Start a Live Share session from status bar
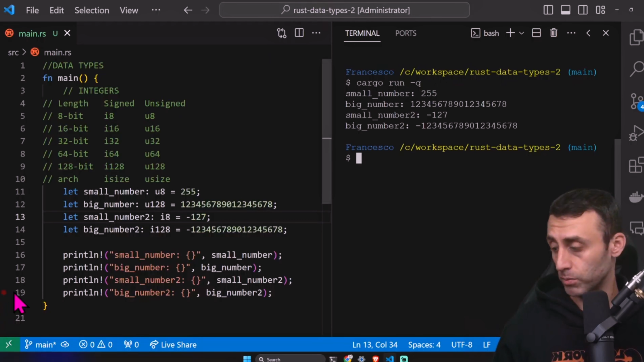The height and width of the screenshot is (362, 644). (173, 344)
